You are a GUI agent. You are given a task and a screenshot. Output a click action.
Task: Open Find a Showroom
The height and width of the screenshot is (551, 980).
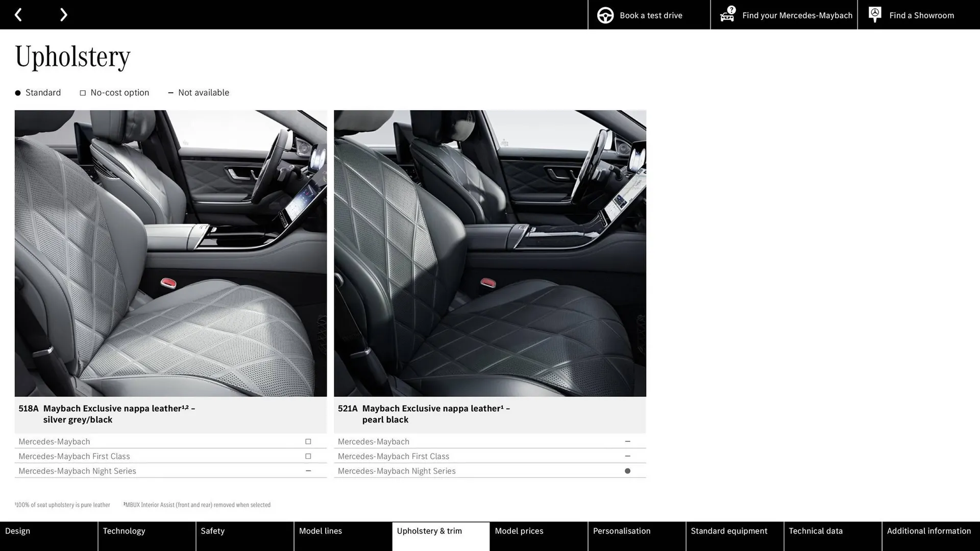(x=919, y=15)
